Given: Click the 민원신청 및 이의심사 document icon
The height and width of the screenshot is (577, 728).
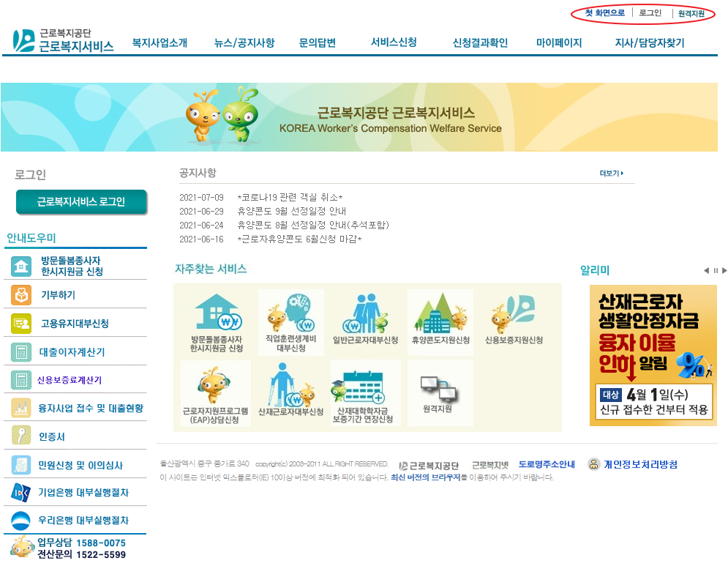Looking at the screenshot, I should (x=21, y=464).
